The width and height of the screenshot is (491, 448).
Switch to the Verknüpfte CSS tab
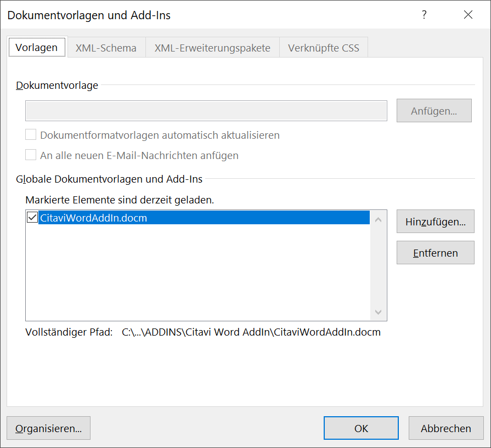tap(324, 48)
